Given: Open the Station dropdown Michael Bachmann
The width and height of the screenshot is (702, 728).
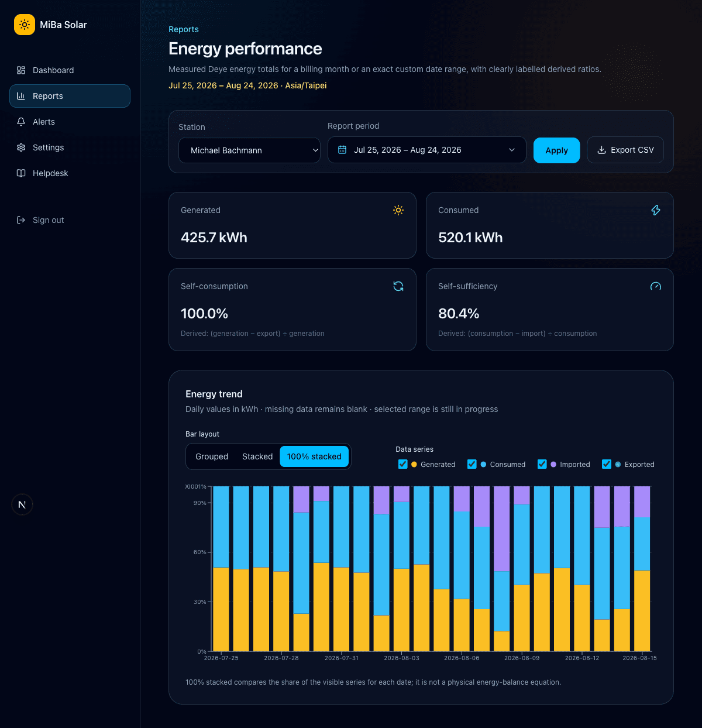Looking at the screenshot, I should (249, 150).
